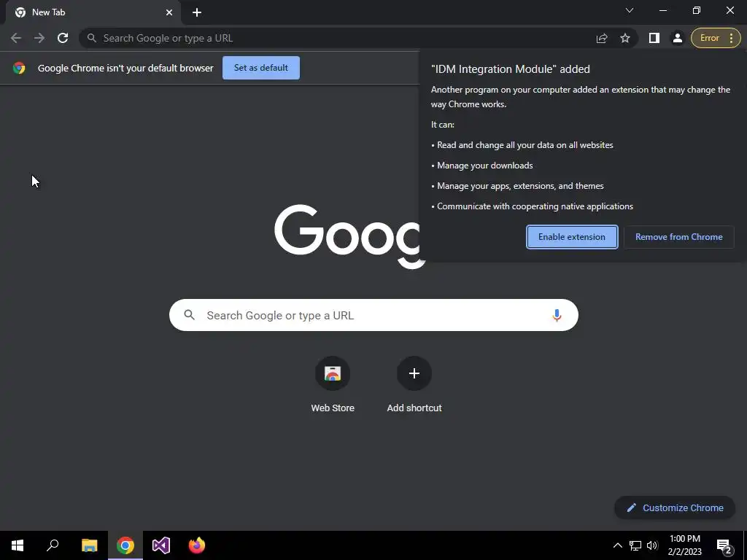Toggle the side panel icon
The image size is (747, 560).
[654, 38]
